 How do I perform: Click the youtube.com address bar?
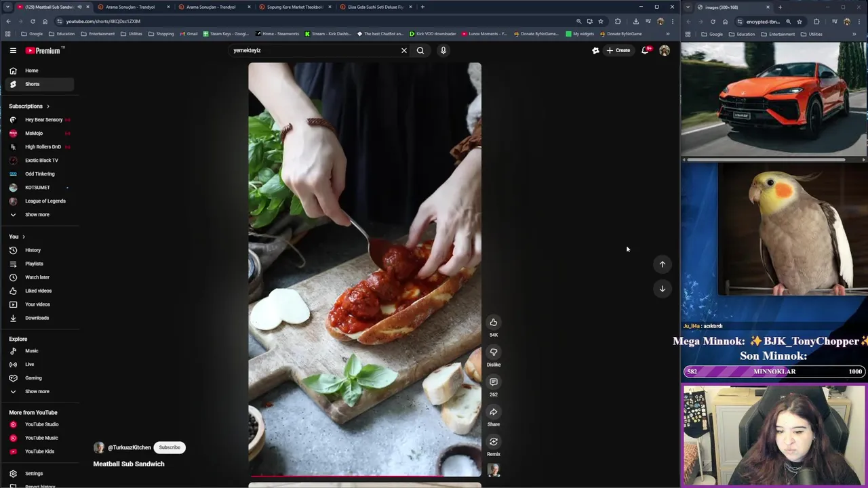[315, 21]
